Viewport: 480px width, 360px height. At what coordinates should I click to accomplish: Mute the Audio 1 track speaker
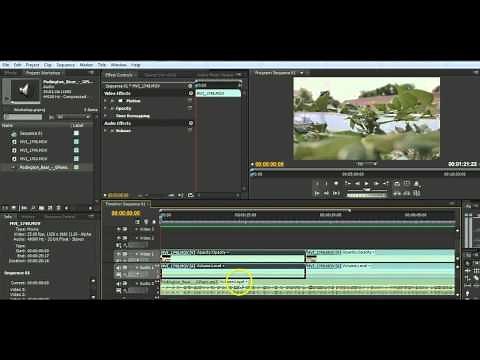click(x=118, y=267)
